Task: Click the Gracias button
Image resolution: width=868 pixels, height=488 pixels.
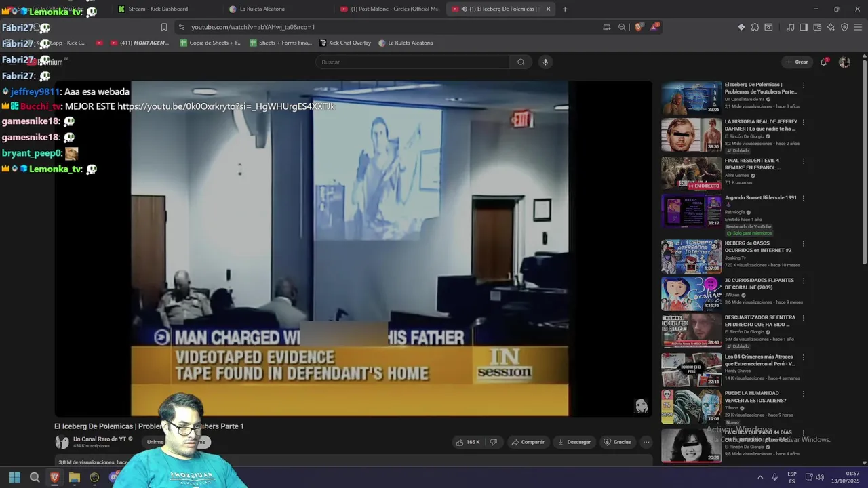Action: click(x=617, y=442)
